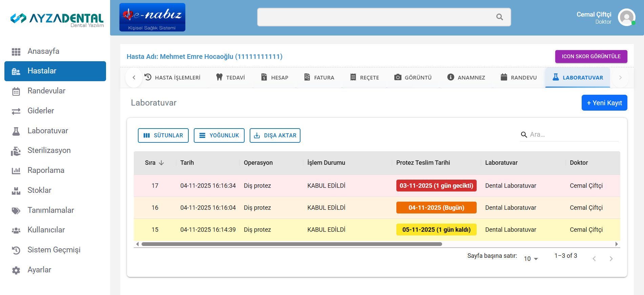Click the Ara table search field
The width and height of the screenshot is (644, 295).
(573, 135)
